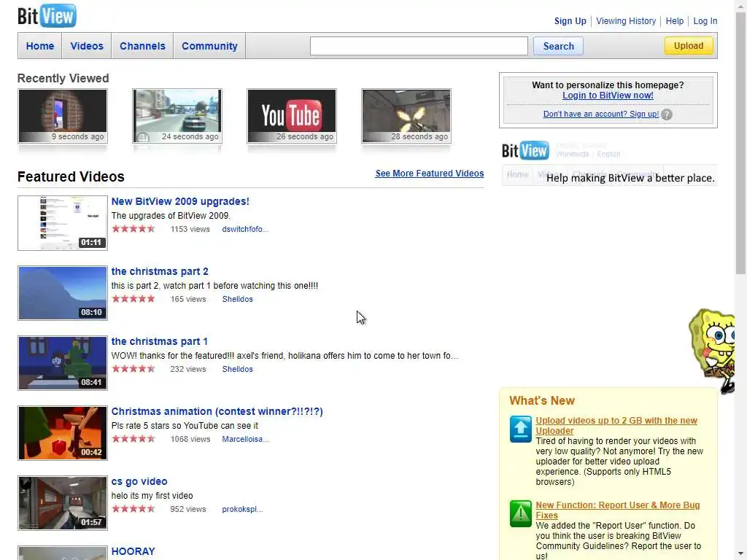Go to the Community tab
747x560 pixels.
pyautogui.click(x=209, y=46)
